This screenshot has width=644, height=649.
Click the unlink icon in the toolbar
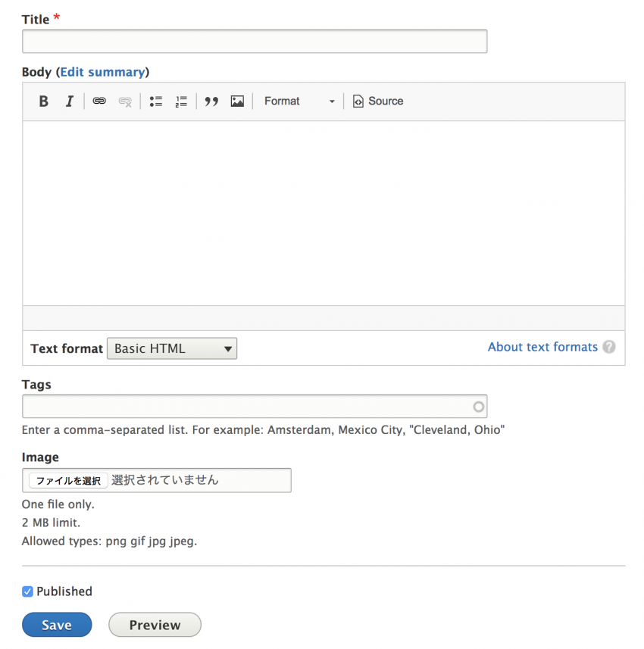[125, 101]
